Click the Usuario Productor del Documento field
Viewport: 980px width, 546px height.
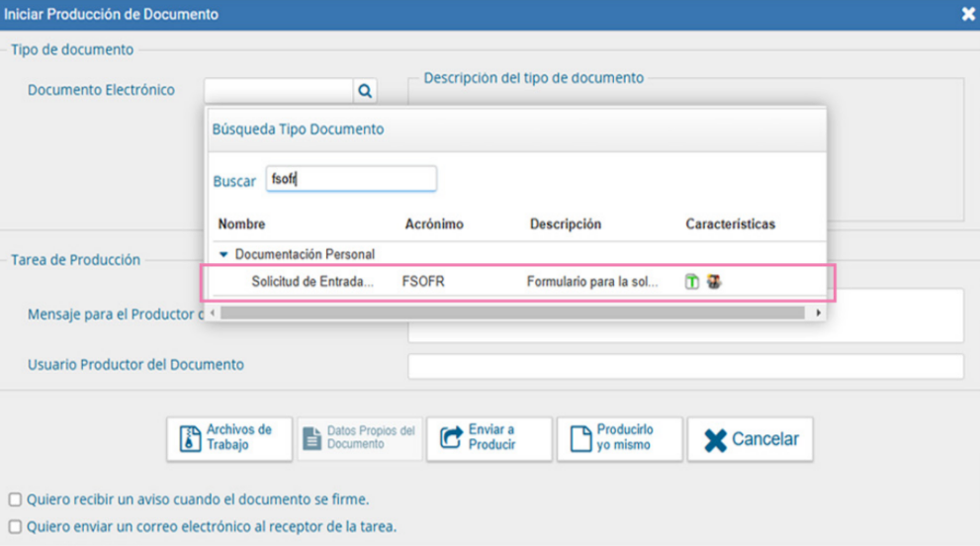[685, 366]
